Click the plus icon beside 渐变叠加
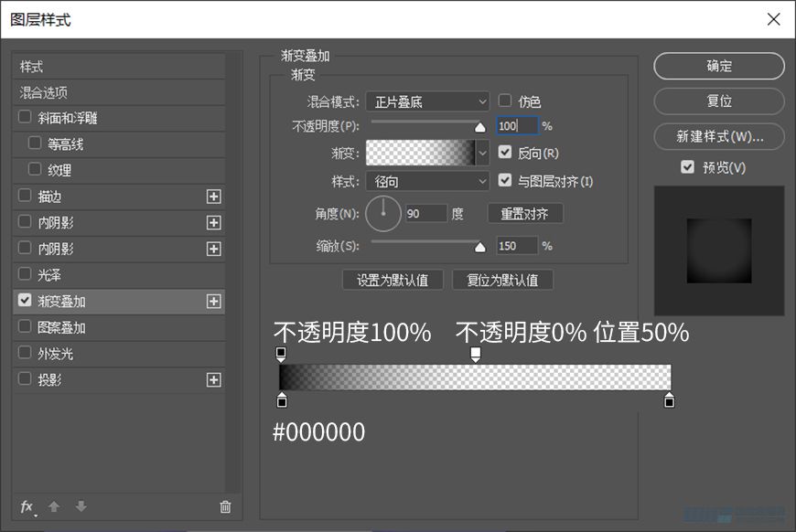The width and height of the screenshot is (796, 532). [213, 301]
